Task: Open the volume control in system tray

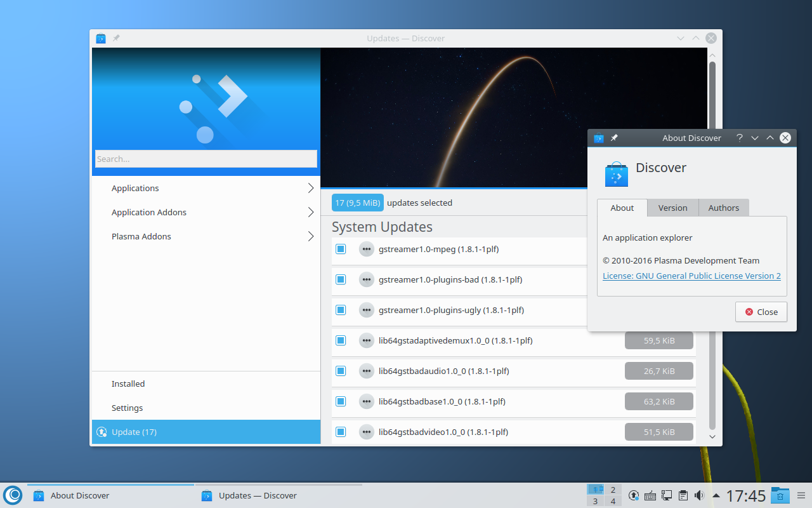Action: coord(700,495)
